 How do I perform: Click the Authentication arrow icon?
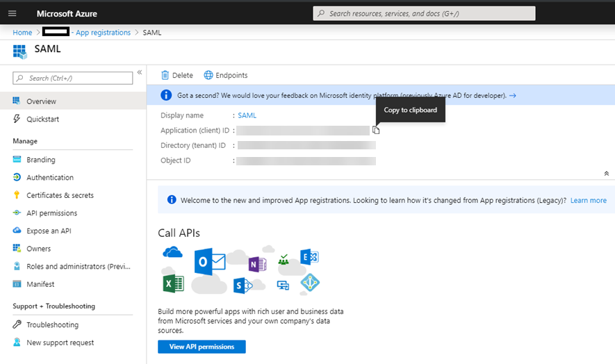pos(17,177)
